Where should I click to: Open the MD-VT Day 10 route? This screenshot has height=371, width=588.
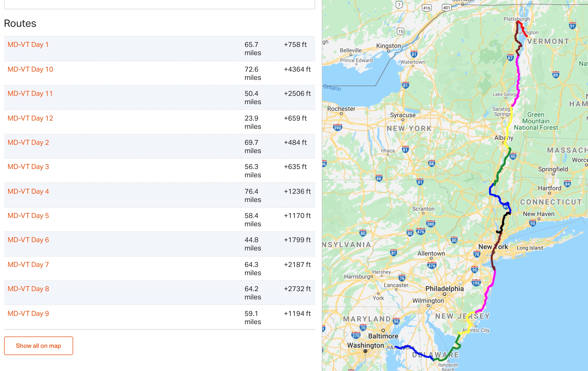click(x=30, y=69)
